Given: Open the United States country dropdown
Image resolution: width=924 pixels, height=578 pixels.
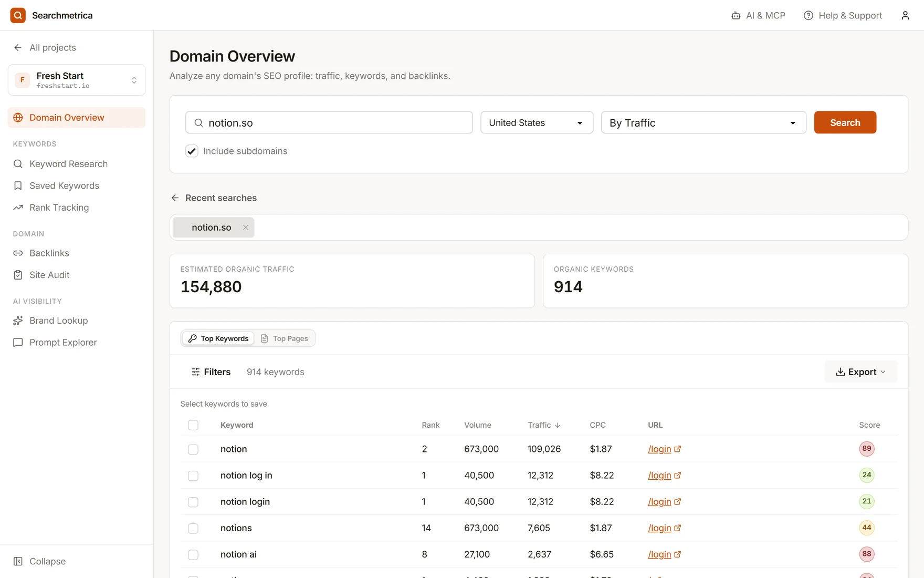Looking at the screenshot, I should pyautogui.click(x=537, y=122).
